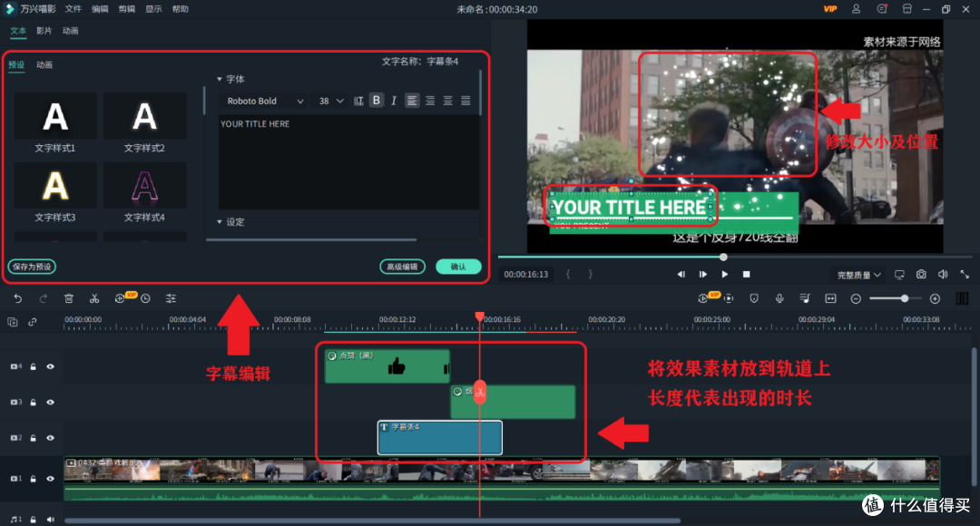
Task: Toggle bold text formatting
Action: (377, 100)
